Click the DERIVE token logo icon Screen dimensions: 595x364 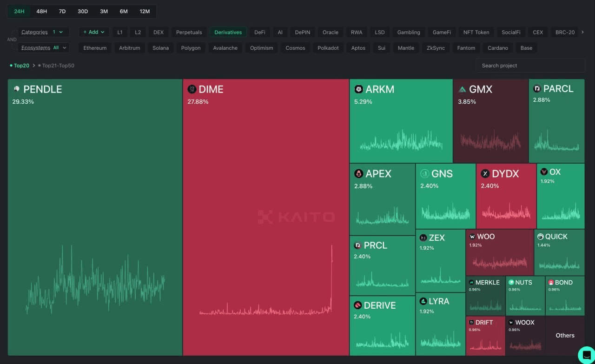[358, 305]
